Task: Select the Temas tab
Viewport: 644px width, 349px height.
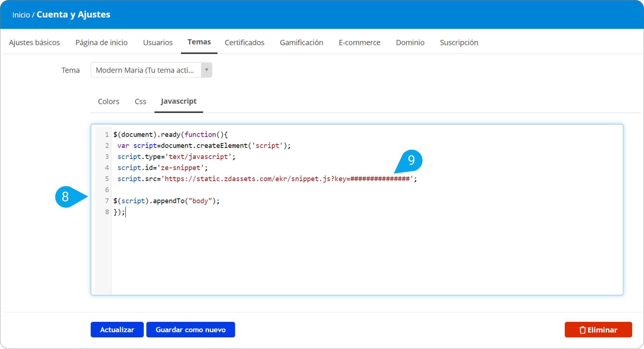Action: tap(199, 42)
